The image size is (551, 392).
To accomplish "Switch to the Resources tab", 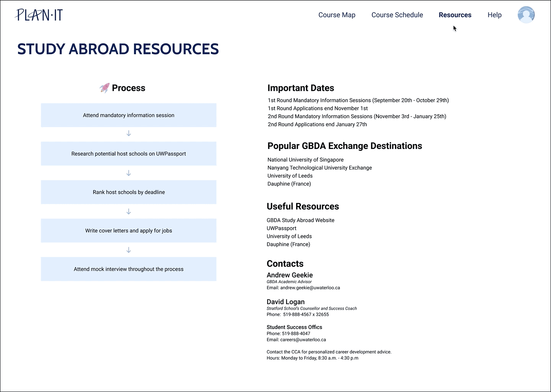I will click(455, 15).
